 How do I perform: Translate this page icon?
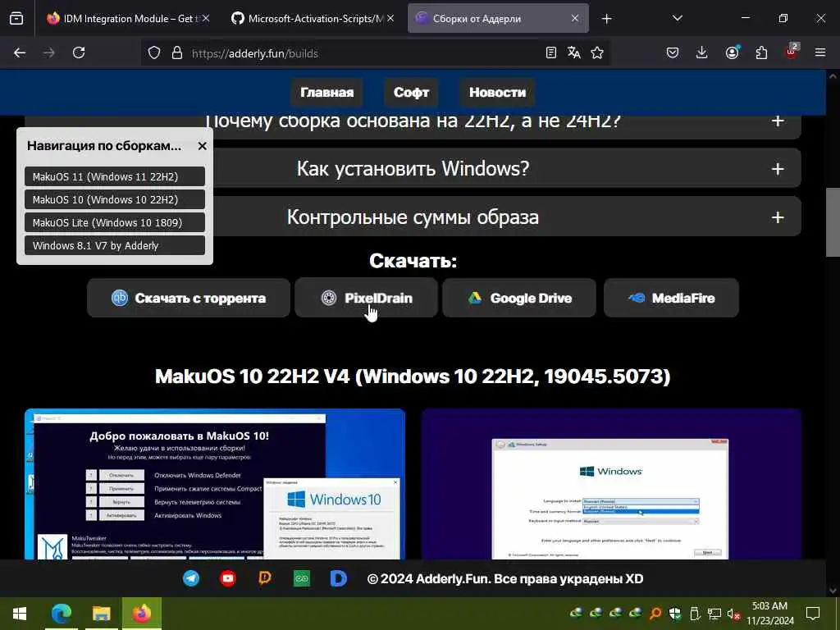[573, 52]
